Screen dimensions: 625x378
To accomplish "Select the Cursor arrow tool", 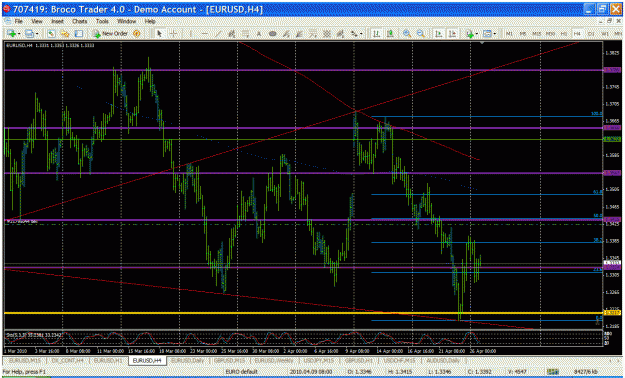I will pos(159,34).
